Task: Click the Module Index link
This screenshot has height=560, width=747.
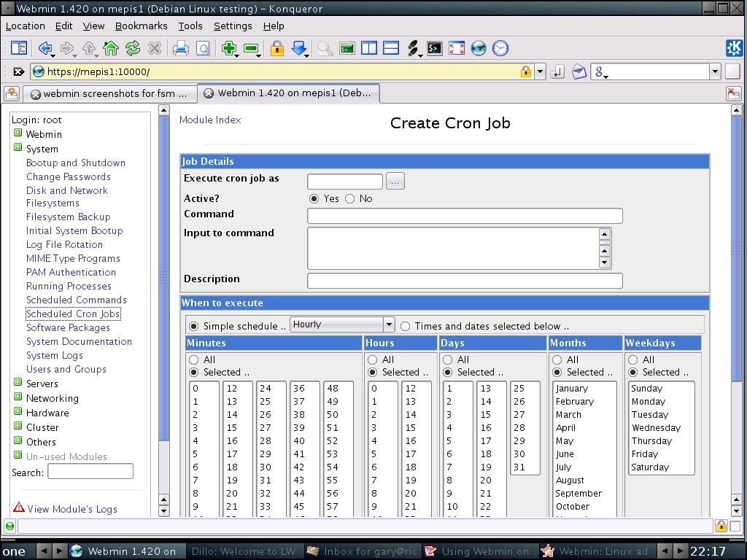Action: (210, 120)
